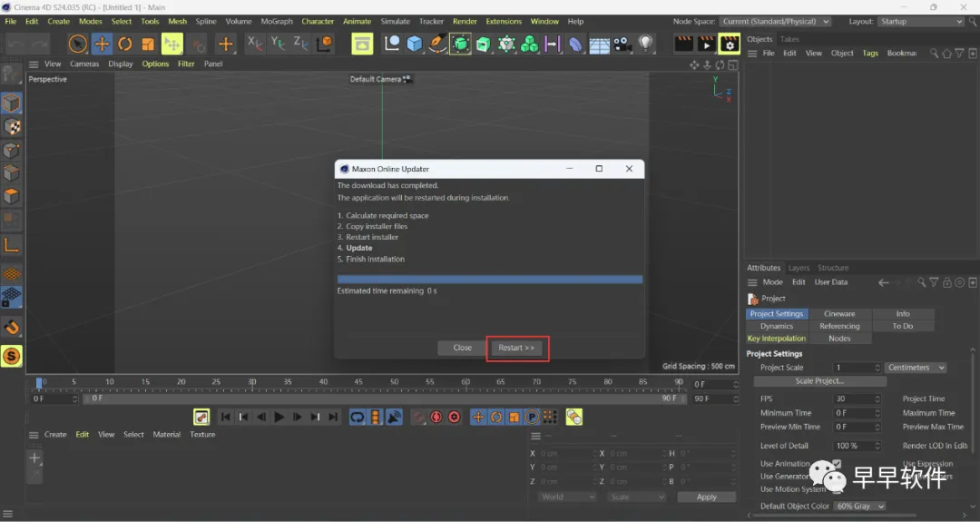Viewport: 980px width, 522px height.
Task: Select Polygons mode in left palette
Action: [x=11, y=196]
